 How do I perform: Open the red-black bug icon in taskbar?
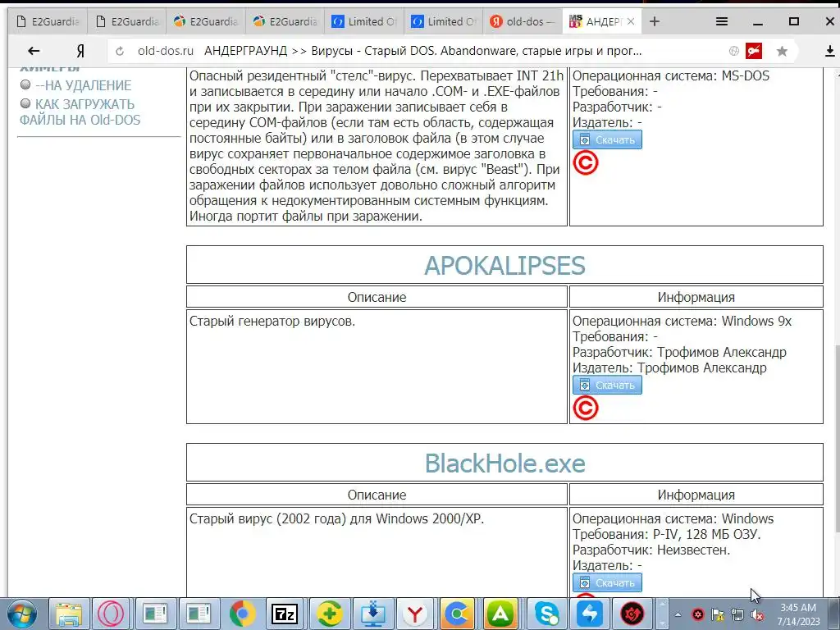632,614
